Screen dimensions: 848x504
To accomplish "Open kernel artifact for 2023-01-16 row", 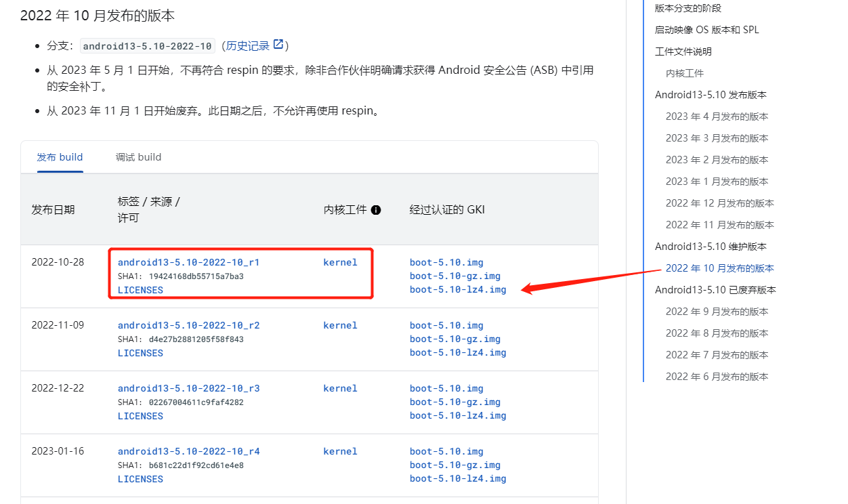I will pos(340,451).
